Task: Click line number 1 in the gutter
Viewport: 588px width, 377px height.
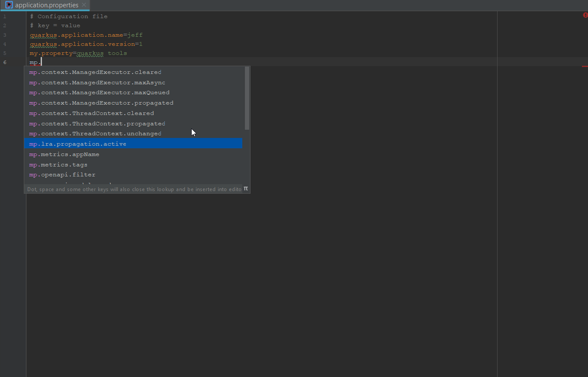Action: (5, 16)
